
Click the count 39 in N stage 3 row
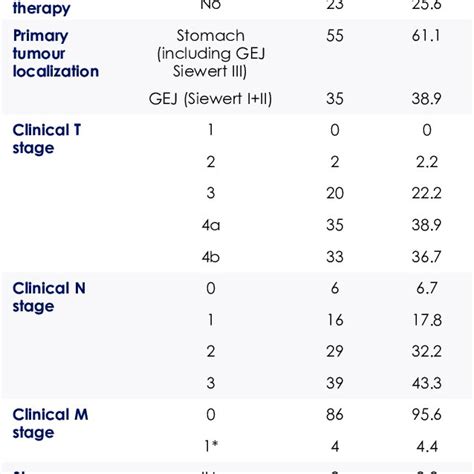click(x=335, y=383)
